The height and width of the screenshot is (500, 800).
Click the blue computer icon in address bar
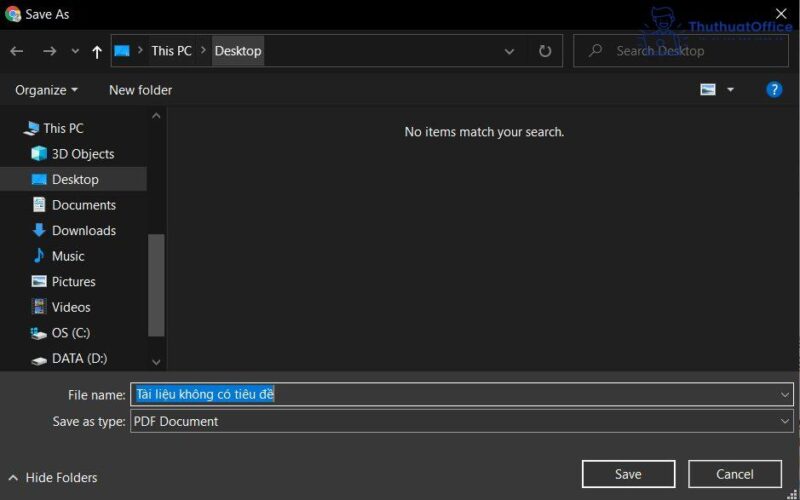click(x=122, y=51)
